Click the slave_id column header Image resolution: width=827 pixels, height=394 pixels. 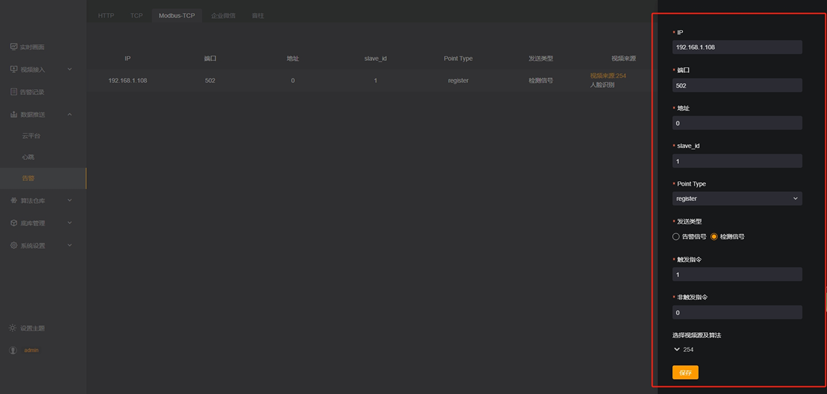point(376,59)
